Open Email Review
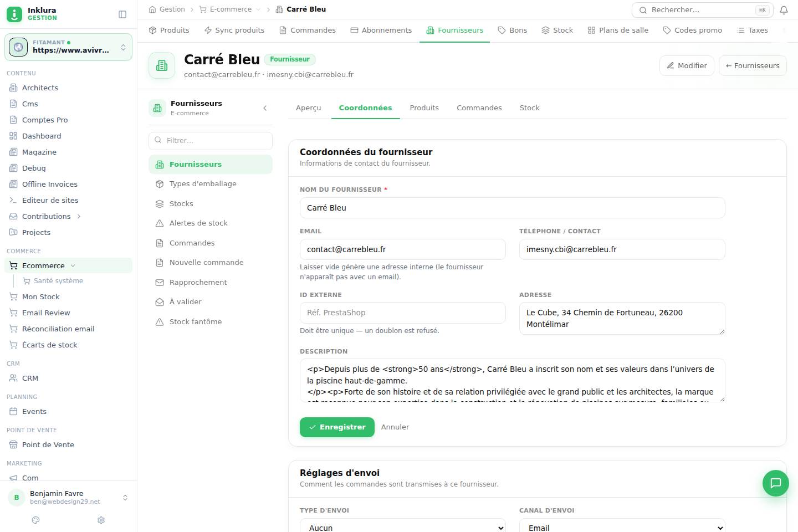The height and width of the screenshot is (532, 798). coord(68,313)
